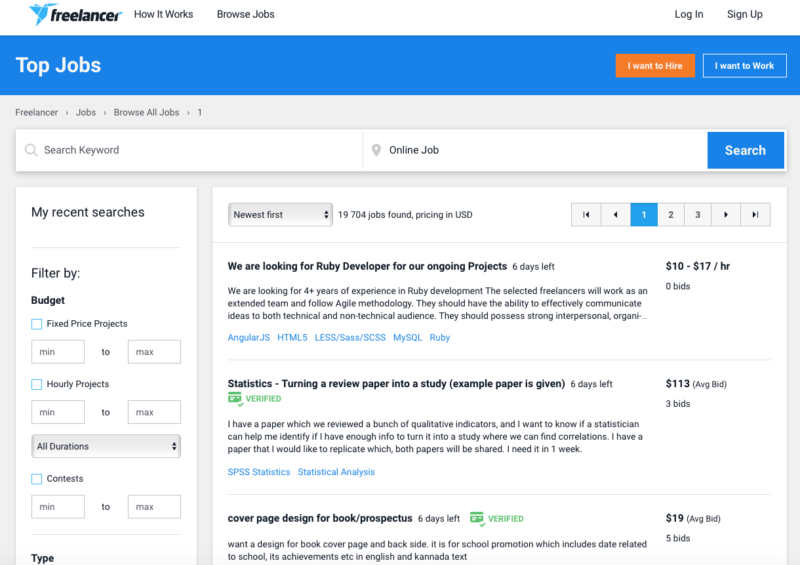
Task: Go to next page arrow icon
Action: 727,214
